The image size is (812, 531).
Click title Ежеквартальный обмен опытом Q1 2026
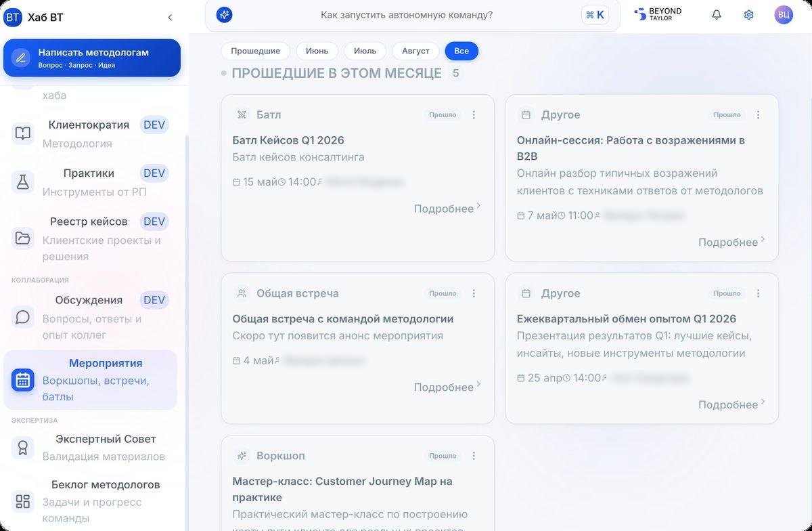pos(627,319)
